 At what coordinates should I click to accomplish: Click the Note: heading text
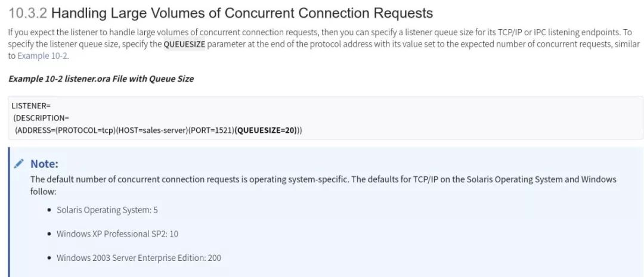click(x=44, y=164)
